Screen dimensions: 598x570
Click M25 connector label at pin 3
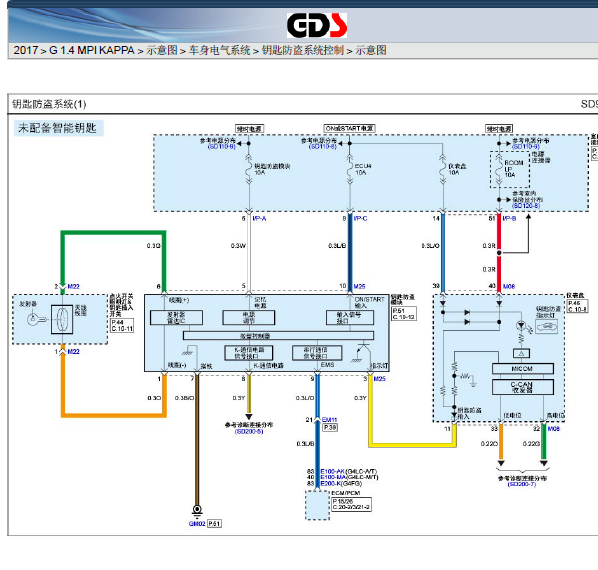click(379, 379)
